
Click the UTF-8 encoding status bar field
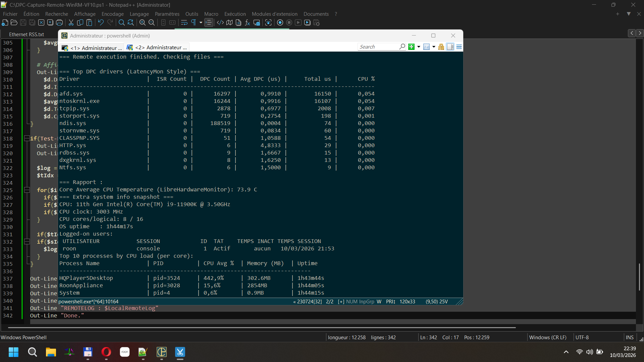(582, 338)
